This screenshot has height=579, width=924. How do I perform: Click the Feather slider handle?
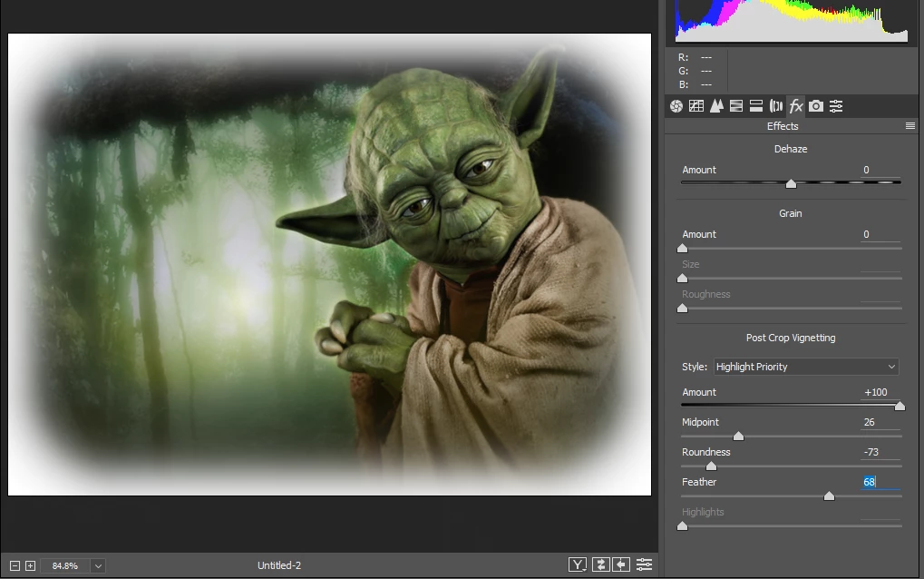[x=829, y=496]
